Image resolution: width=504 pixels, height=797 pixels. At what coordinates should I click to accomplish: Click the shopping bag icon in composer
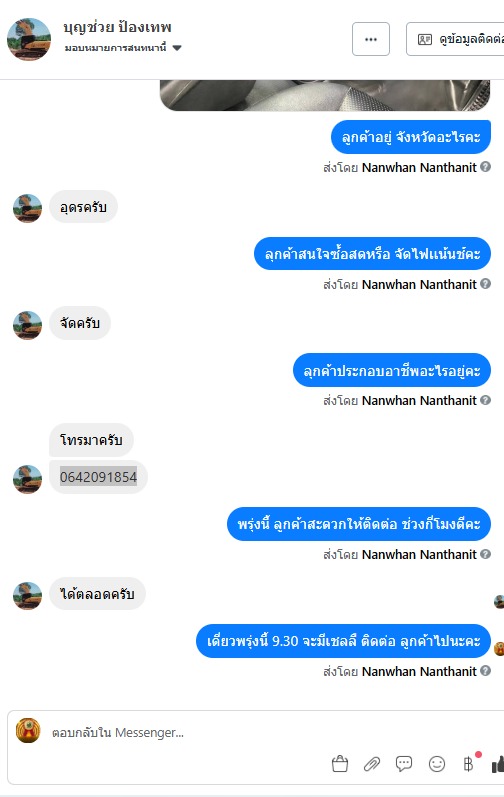tap(339, 763)
